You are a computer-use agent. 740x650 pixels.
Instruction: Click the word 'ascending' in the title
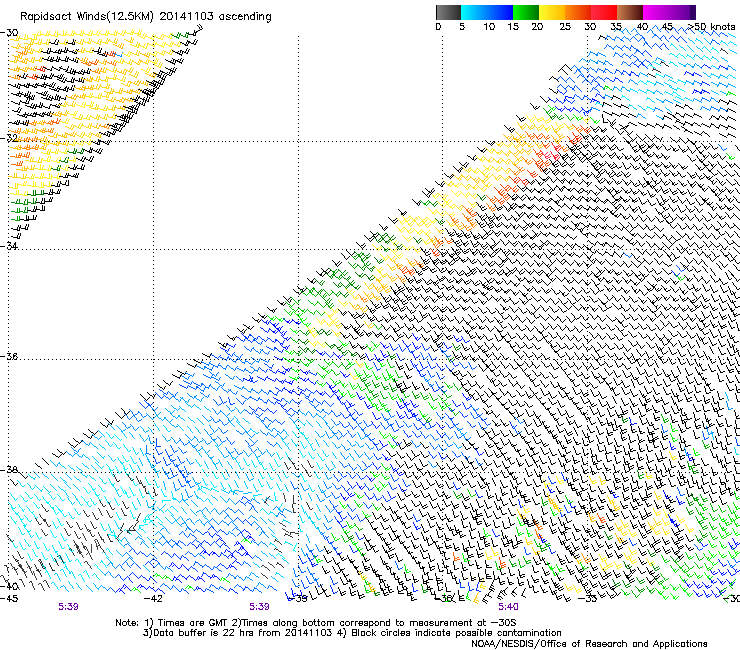244,17
